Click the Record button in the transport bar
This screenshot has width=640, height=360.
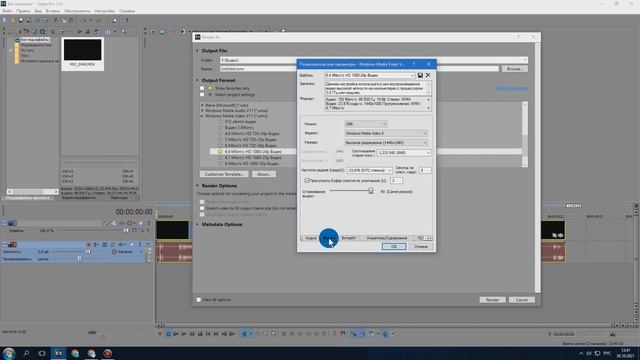pyautogui.click(x=160, y=334)
